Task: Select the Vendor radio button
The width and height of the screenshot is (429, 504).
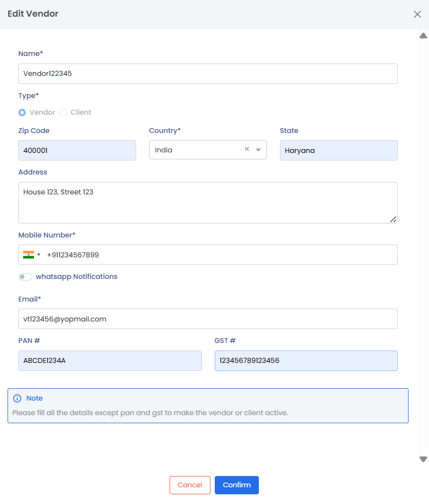Action: pyautogui.click(x=22, y=113)
